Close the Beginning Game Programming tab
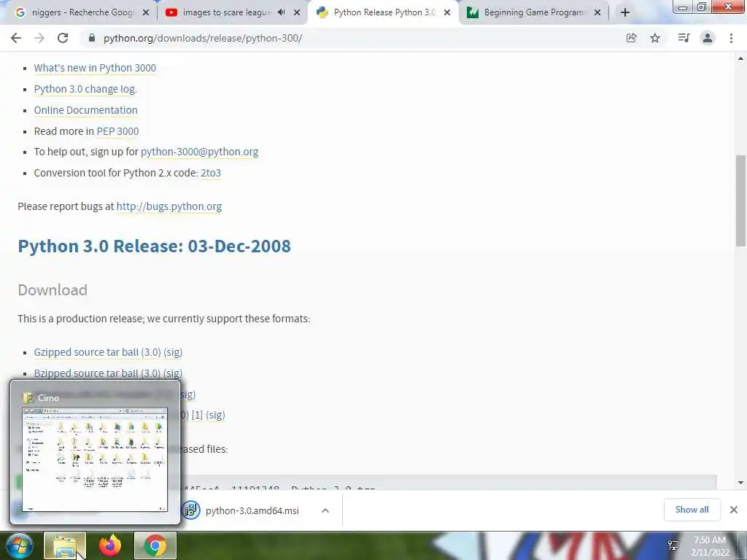747x560 pixels. [x=597, y=12]
